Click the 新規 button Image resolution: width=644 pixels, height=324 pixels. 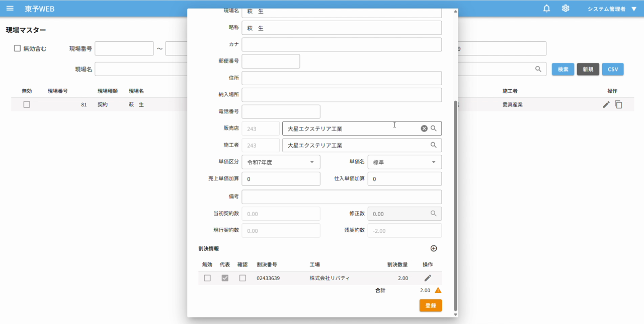pyautogui.click(x=588, y=70)
